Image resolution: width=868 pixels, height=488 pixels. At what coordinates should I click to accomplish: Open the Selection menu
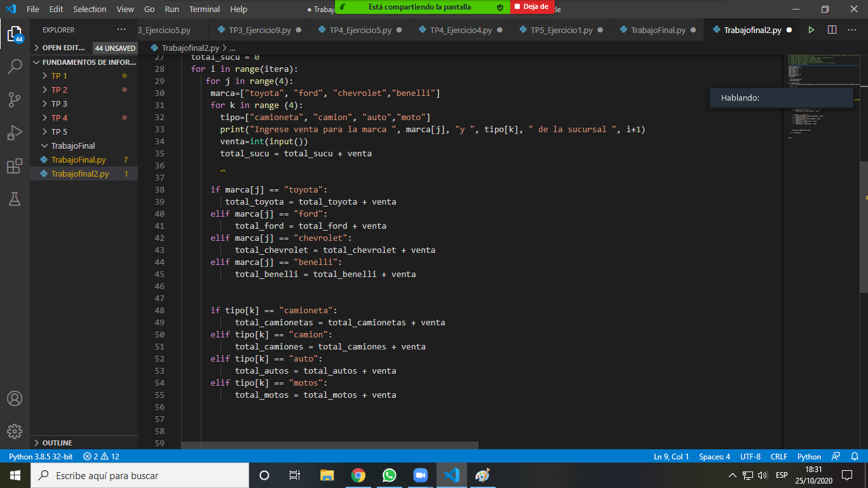tap(90, 9)
